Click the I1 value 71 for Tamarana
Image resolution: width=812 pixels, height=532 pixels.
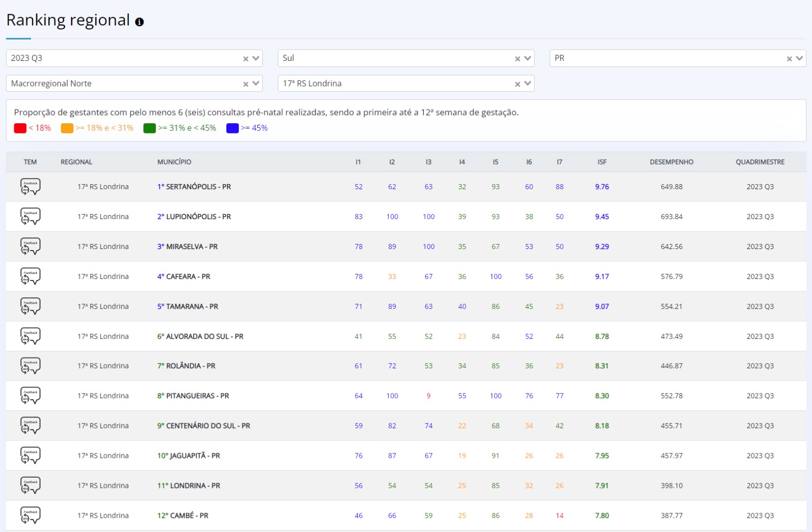pyautogui.click(x=358, y=306)
